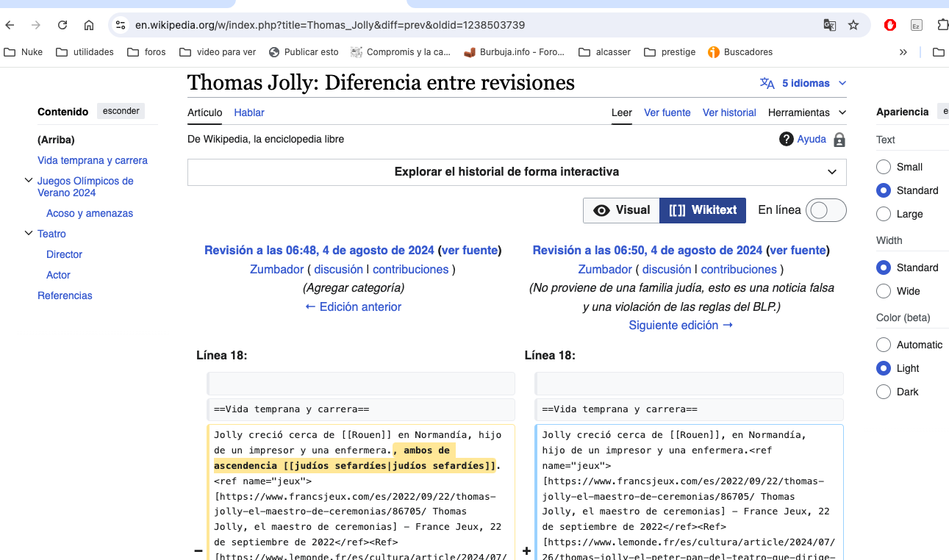The height and width of the screenshot is (560, 949).
Task: Switch the diff to Visual mode
Action: tap(621, 210)
